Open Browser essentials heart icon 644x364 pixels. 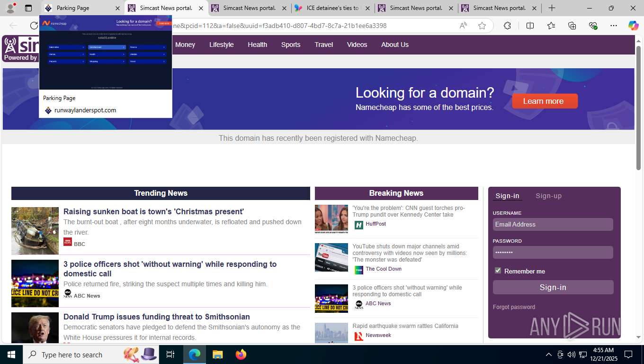click(593, 26)
